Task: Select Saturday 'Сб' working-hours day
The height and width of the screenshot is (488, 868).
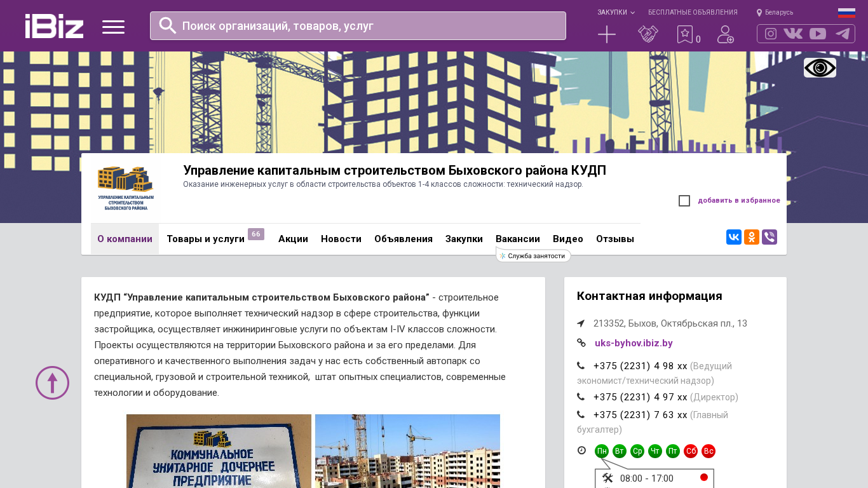Action: click(x=691, y=451)
